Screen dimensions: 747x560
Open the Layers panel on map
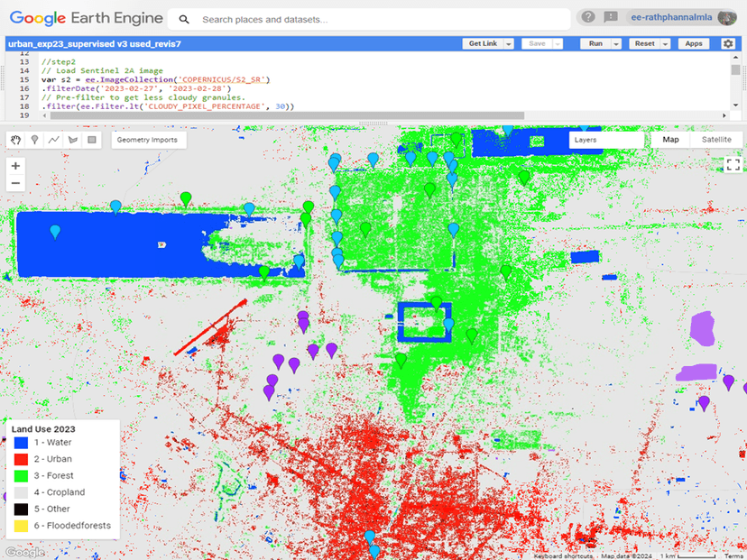coord(606,140)
